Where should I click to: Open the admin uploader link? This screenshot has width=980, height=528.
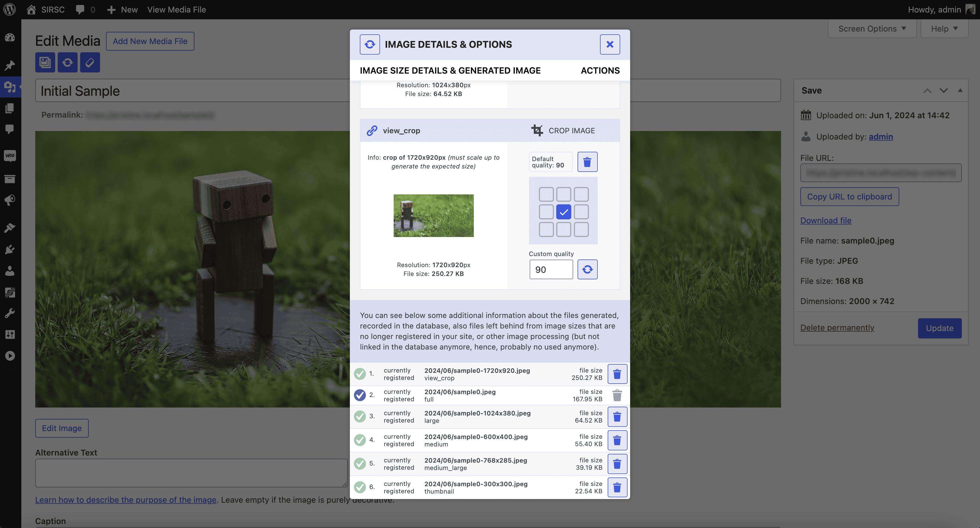pos(881,137)
